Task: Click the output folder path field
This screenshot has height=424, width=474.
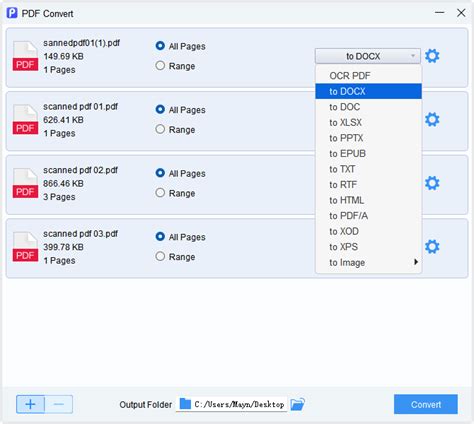Action: (231, 404)
